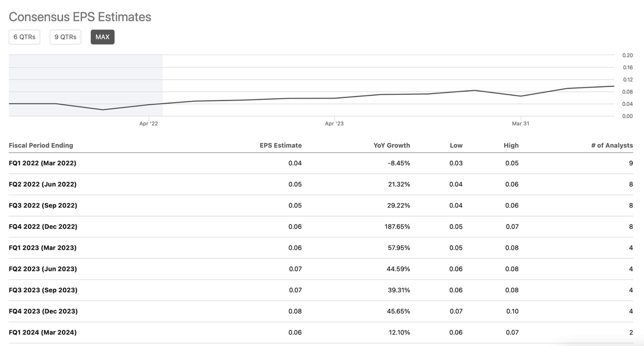Click the Apr '23 marker on chart axis
Image resolution: width=644 pixels, height=346 pixels.
click(x=334, y=123)
